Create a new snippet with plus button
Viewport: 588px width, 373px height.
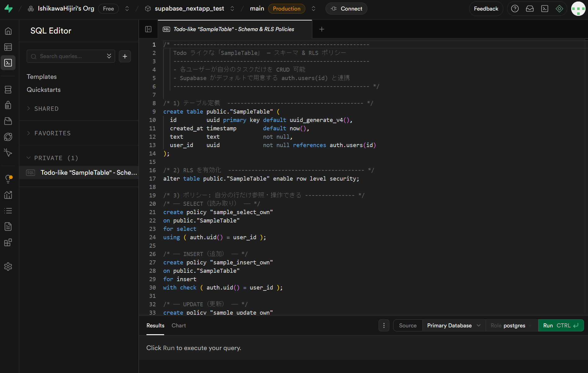[125, 56]
